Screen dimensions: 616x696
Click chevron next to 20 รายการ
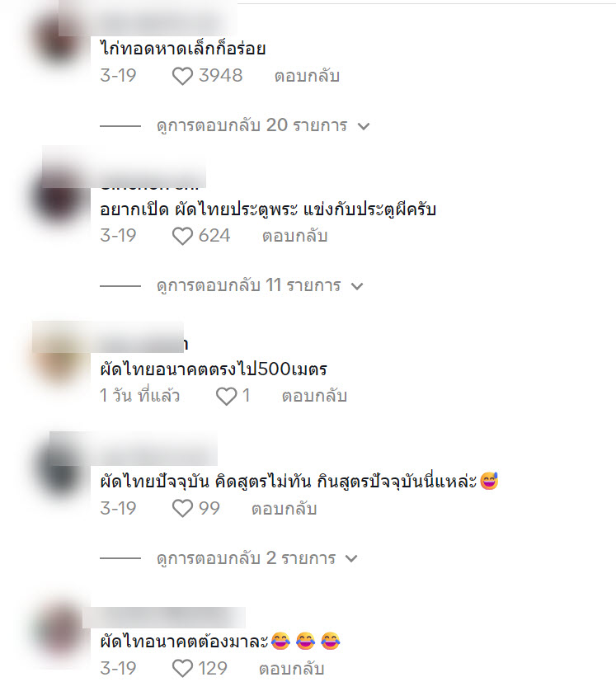coord(364,126)
